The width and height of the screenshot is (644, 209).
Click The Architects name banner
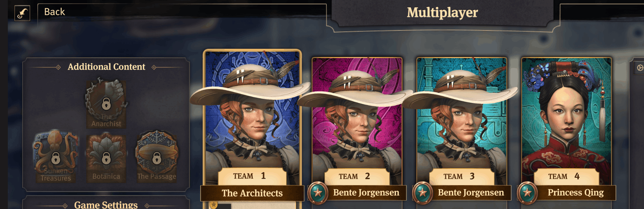(x=252, y=193)
